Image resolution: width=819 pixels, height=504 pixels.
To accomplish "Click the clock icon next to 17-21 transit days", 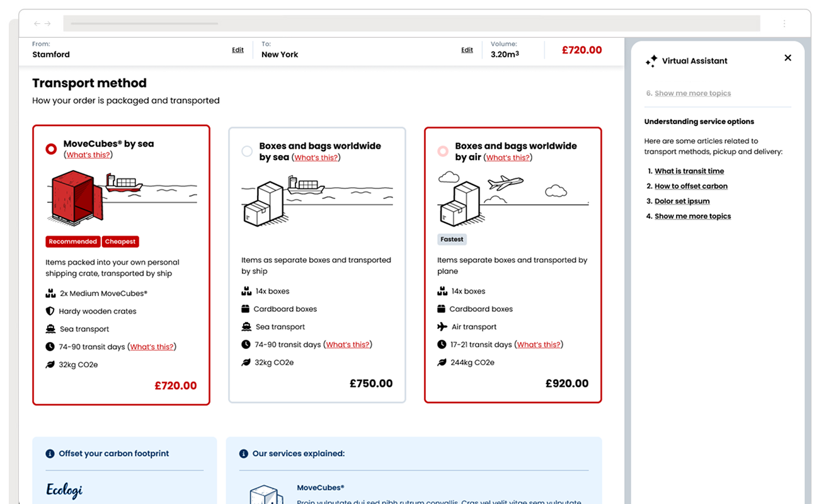I will click(x=443, y=345).
